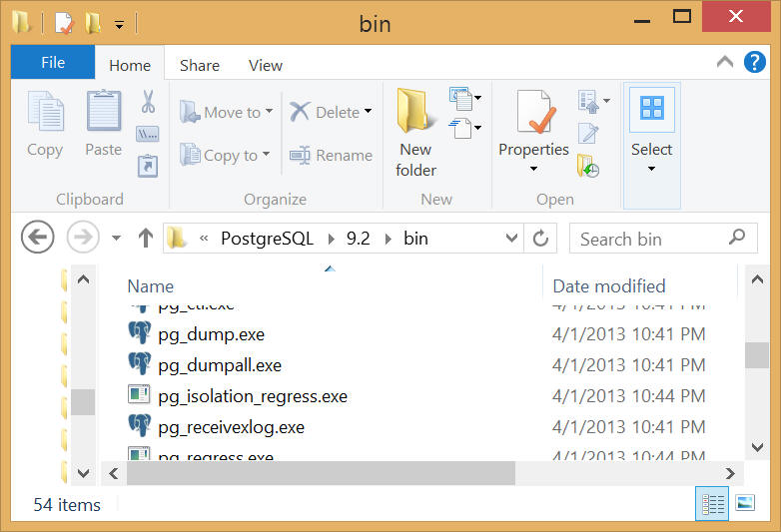Open the Copy to dropdown

(x=225, y=155)
